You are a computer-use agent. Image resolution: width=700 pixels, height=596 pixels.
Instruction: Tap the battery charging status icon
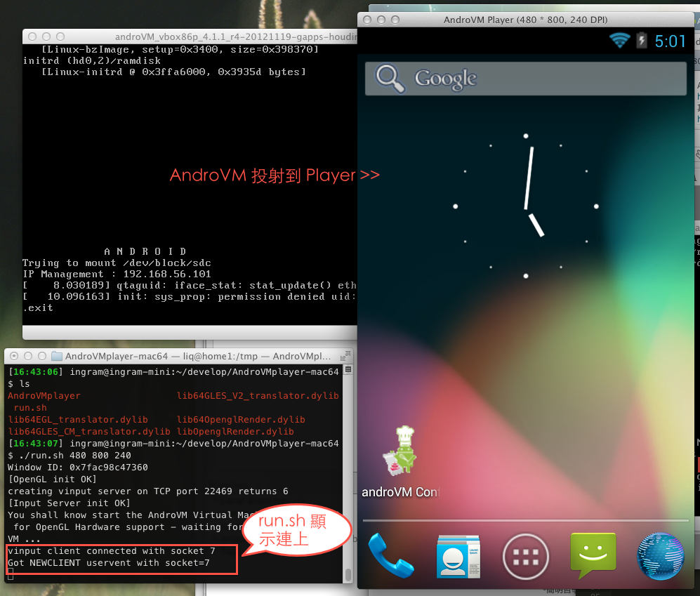(x=641, y=41)
